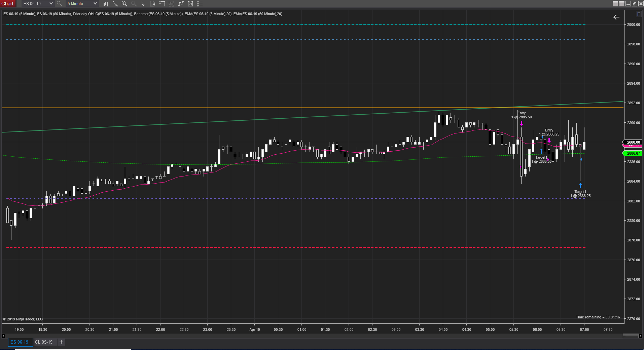644x350 pixels.
Task: Click the second grey window-link button in title bar
Action: [622, 4]
